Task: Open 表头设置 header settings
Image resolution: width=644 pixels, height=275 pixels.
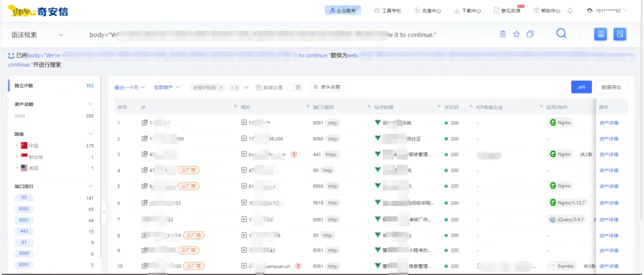Action: click(327, 87)
